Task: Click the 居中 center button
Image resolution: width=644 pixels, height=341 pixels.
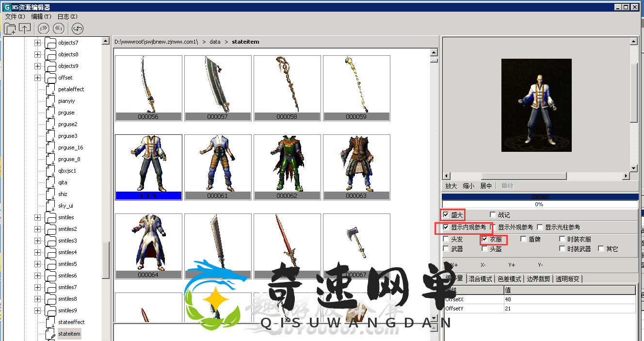Action: point(486,186)
